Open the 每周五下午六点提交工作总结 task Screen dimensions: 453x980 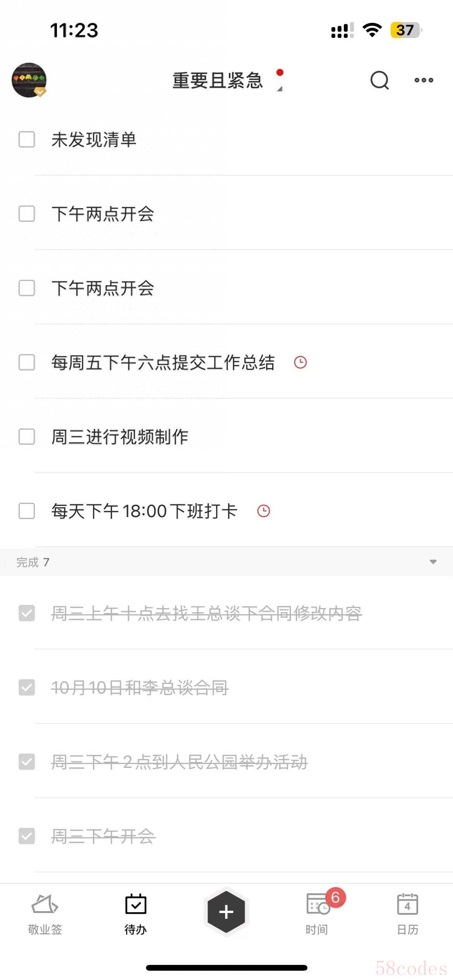(x=163, y=363)
